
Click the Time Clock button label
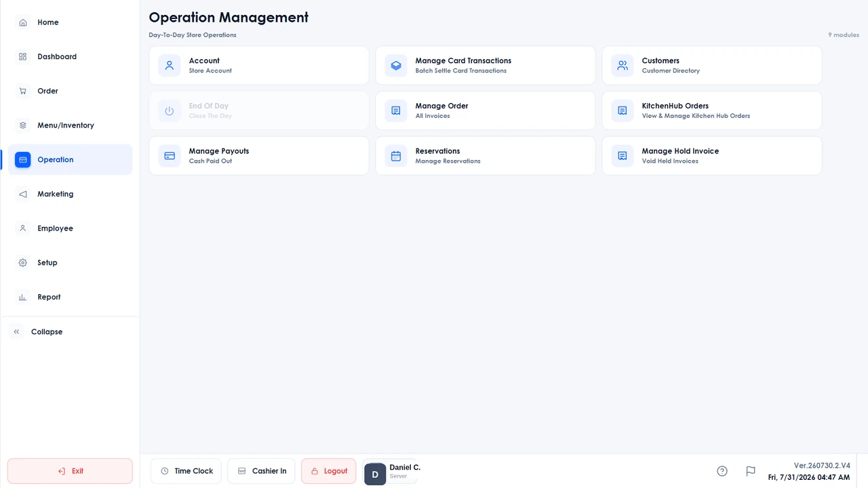[194, 471]
